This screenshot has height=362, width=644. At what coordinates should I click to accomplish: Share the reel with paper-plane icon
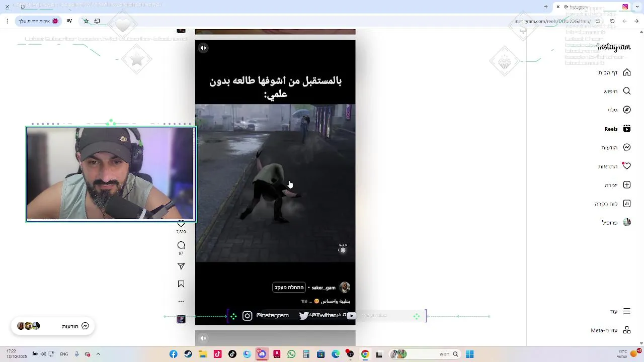[181, 266]
